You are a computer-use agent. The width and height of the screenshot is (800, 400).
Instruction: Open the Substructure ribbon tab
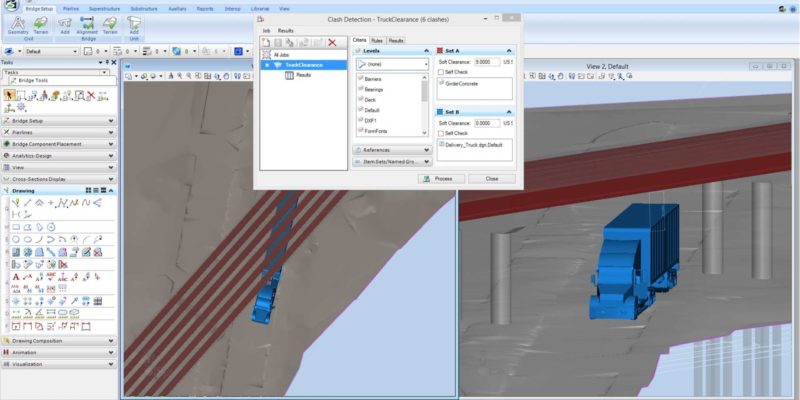(x=144, y=9)
